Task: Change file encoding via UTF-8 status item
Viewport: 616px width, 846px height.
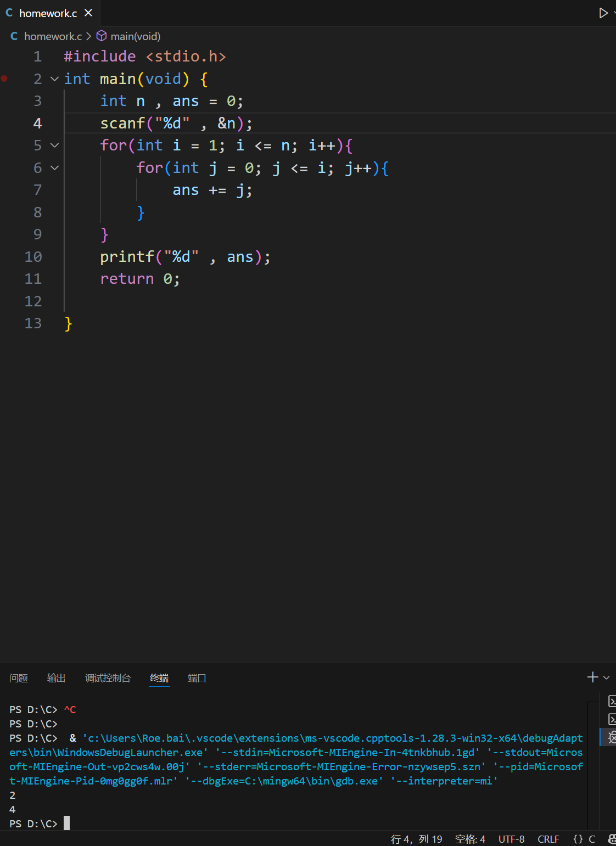Action: pyautogui.click(x=512, y=839)
